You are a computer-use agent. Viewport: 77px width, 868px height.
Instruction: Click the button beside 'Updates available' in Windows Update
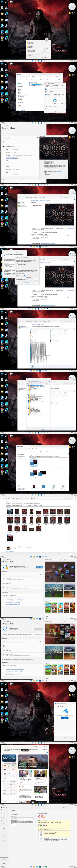coord(39,629)
